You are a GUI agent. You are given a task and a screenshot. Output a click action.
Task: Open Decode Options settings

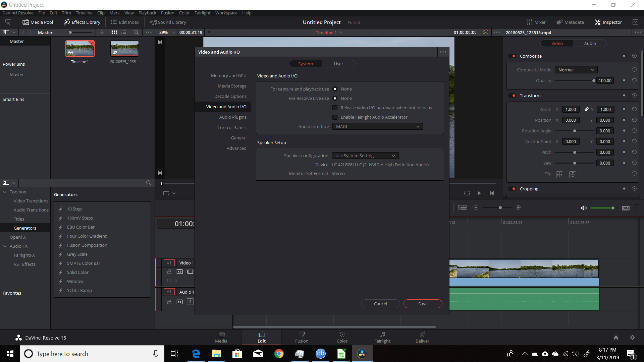[x=230, y=96]
